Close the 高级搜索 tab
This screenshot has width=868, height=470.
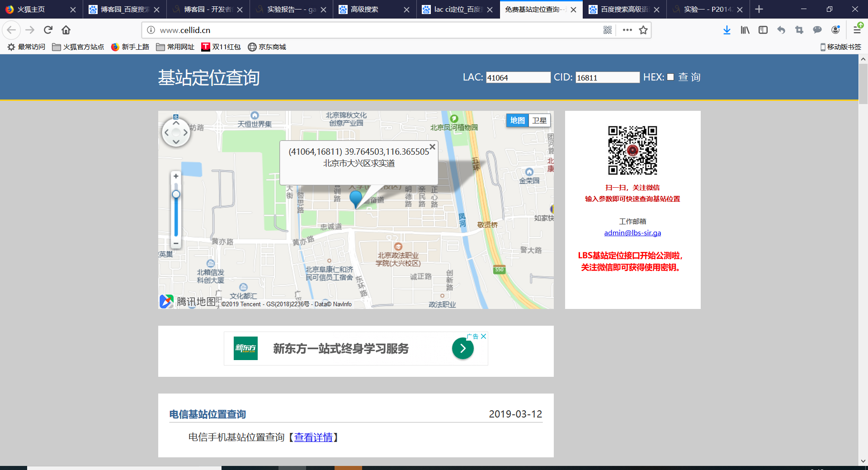(x=406, y=9)
